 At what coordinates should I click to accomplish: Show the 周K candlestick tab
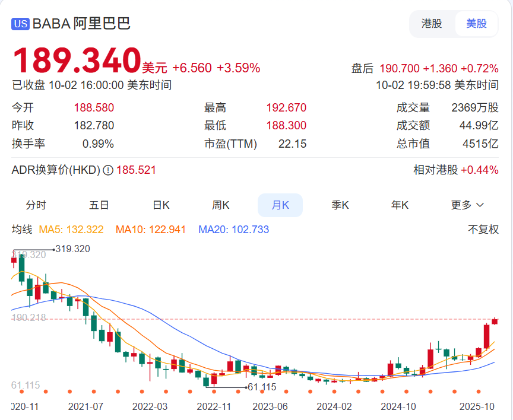tap(221, 205)
